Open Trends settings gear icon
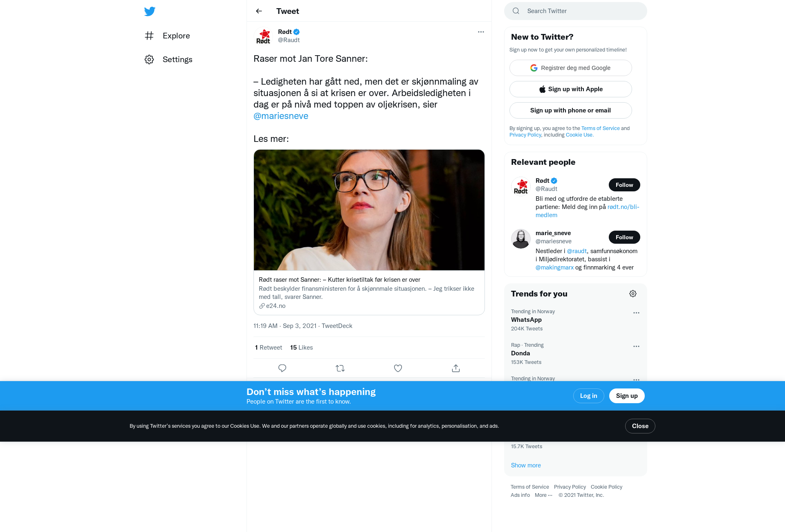 633,294
